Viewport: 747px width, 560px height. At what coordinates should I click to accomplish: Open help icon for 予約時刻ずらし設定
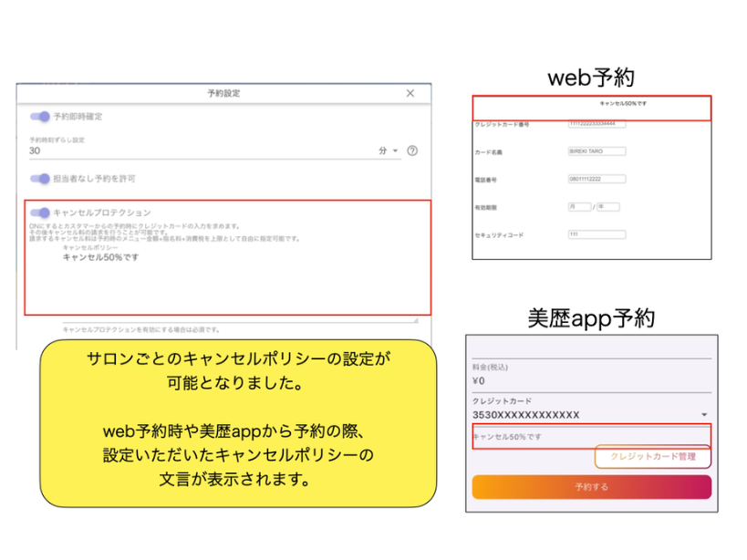412,150
